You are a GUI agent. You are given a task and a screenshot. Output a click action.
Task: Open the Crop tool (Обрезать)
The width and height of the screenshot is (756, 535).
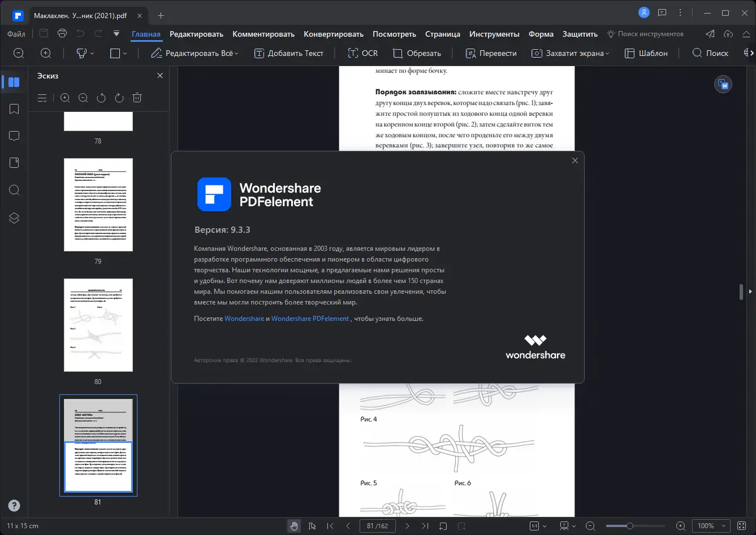click(418, 53)
